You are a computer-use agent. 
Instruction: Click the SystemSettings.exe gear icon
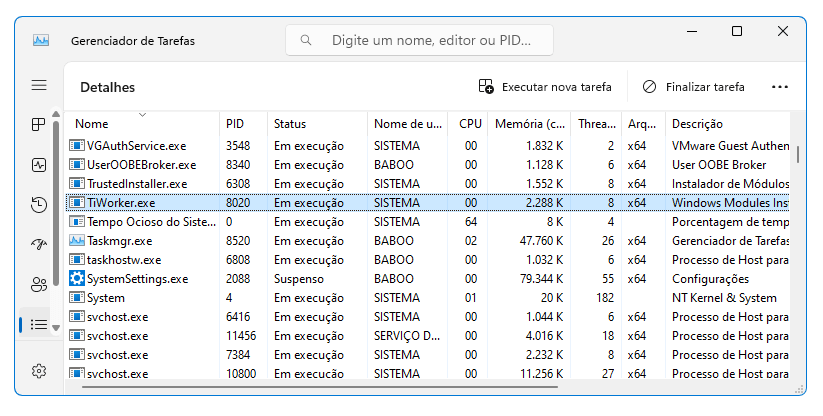point(77,279)
